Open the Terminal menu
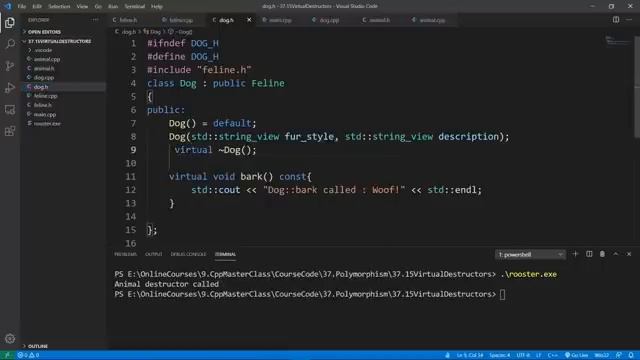640x360 pixels. [134, 7]
